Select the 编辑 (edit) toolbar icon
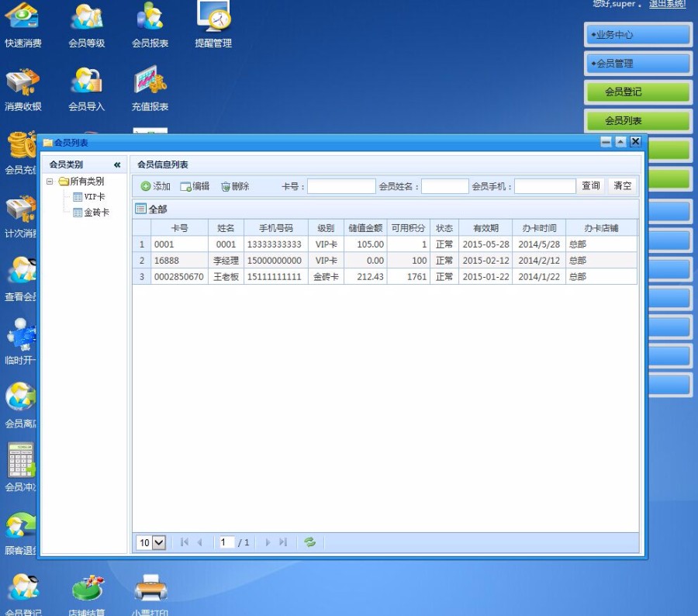This screenshot has height=616, width=698. click(x=191, y=185)
